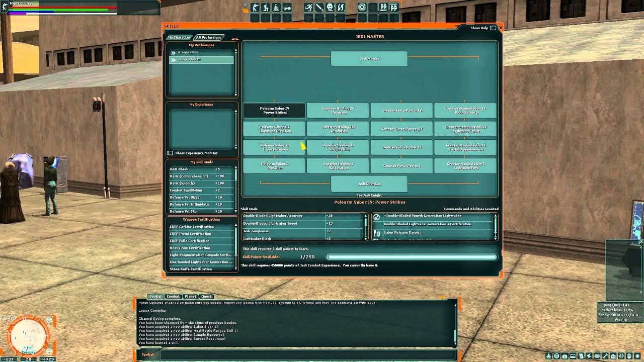Click the prone posture icon in toolbar

(287, 8)
